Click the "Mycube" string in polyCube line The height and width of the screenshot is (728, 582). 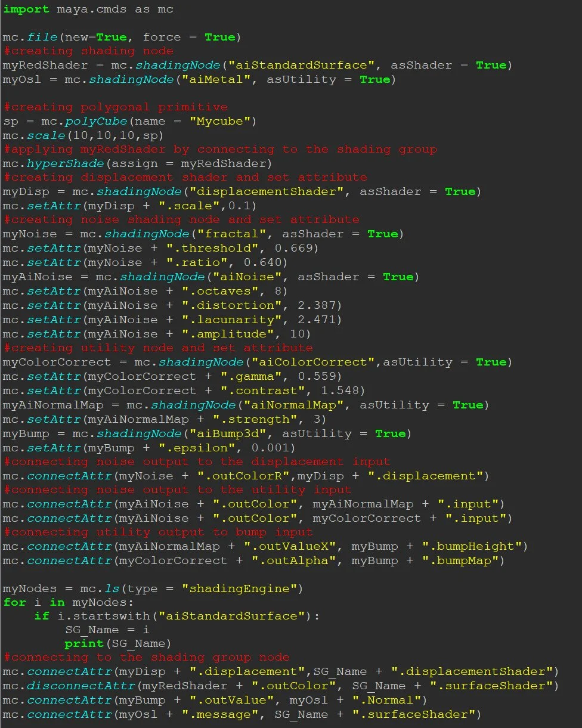(x=219, y=122)
